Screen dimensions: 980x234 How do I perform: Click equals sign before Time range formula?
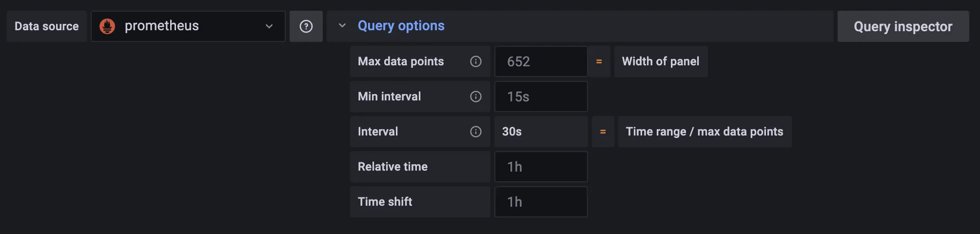click(x=603, y=132)
